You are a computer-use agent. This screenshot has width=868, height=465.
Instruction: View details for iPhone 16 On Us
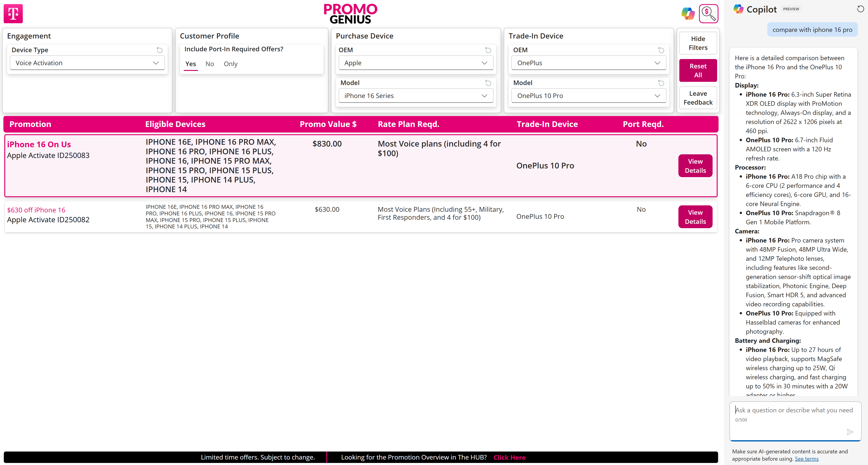(695, 166)
